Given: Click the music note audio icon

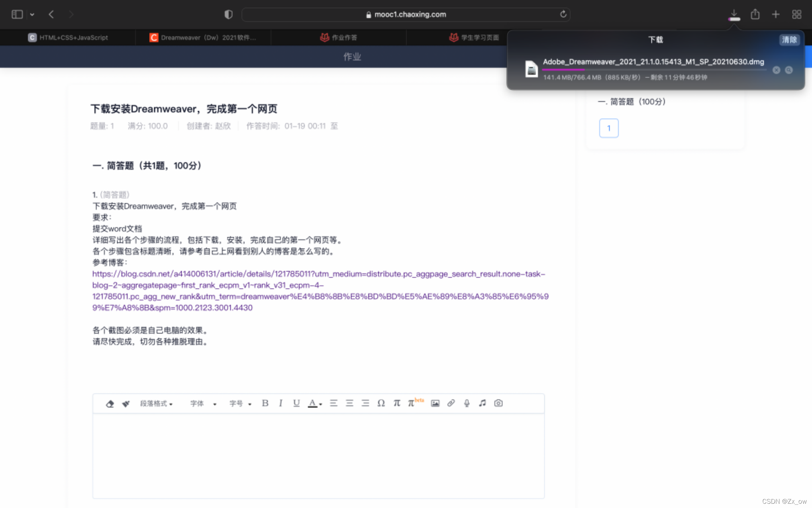Looking at the screenshot, I should coord(482,403).
